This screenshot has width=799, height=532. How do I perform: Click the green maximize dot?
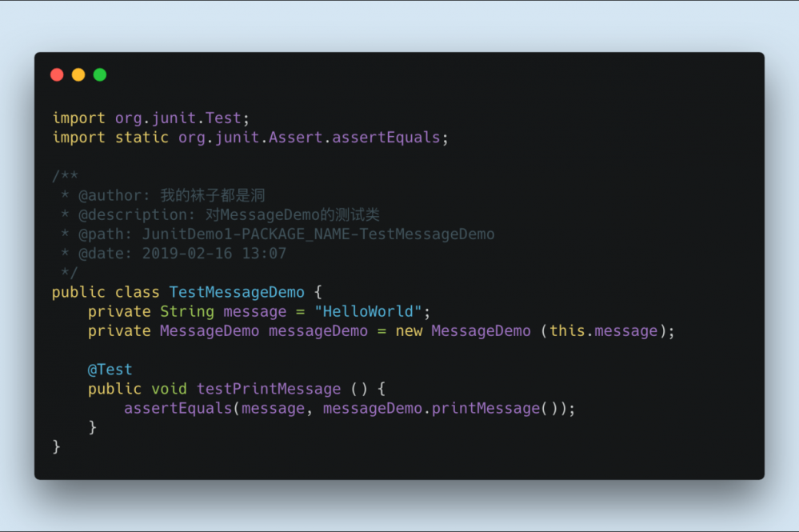[100, 75]
